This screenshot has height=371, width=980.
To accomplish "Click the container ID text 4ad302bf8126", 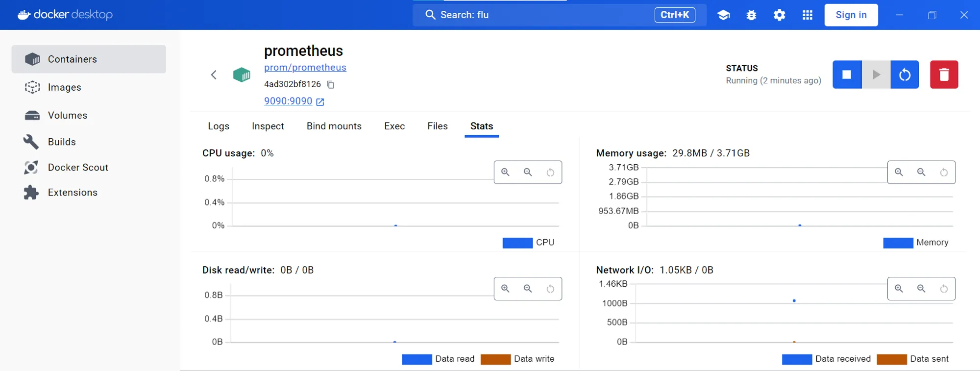I will click(x=293, y=84).
